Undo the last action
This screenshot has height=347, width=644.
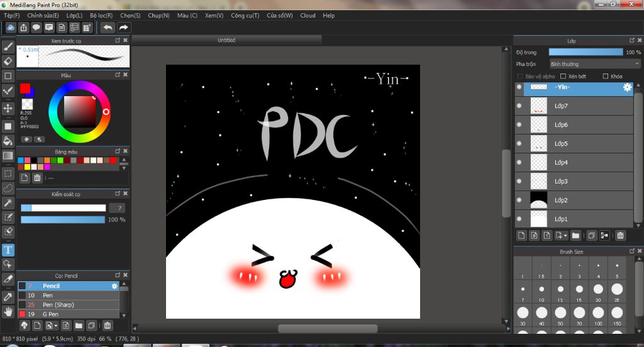click(x=108, y=28)
